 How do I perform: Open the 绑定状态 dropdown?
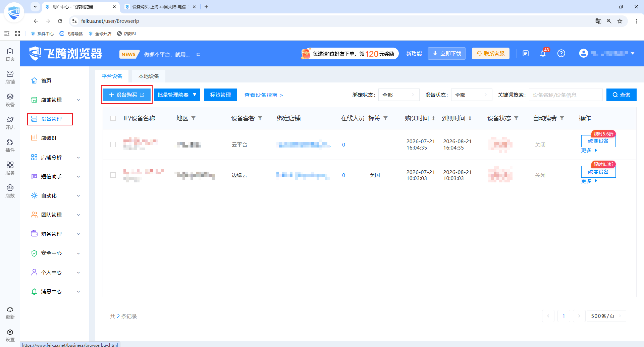pyautogui.click(x=399, y=95)
